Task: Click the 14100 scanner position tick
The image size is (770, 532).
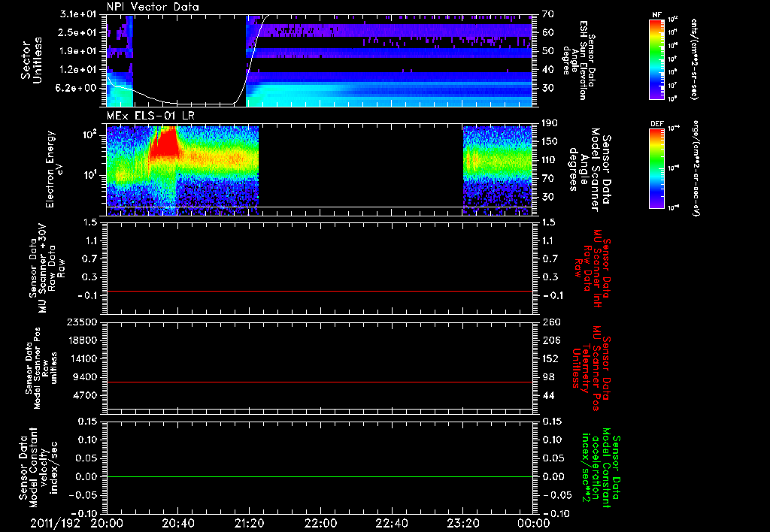Action: click(x=83, y=358)
